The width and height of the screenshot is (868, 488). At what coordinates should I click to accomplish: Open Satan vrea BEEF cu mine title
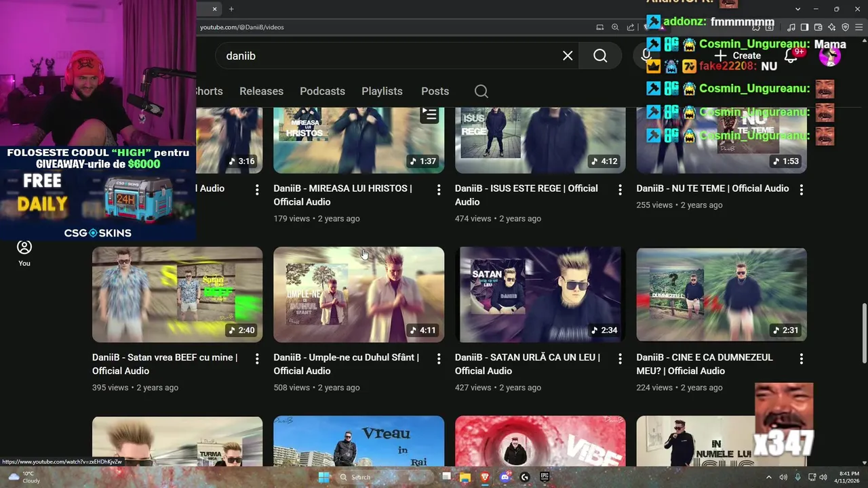[x=165, y=364]
